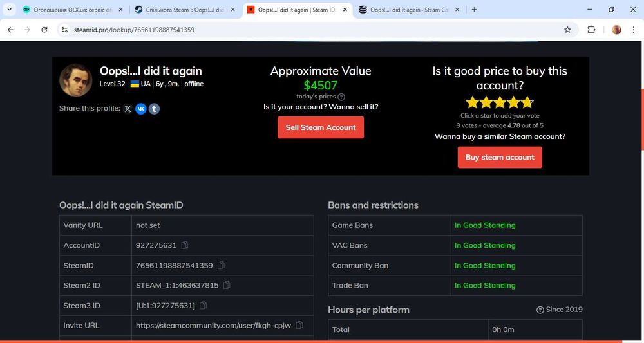
Task: Open Chrome three-dot menu
Action: pos(633,30)
